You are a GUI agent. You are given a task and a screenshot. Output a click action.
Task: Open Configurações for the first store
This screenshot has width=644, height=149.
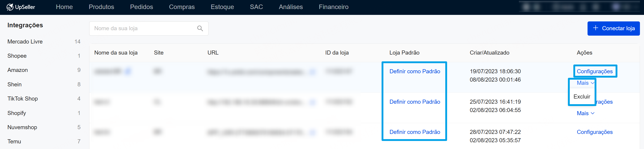[594, 71]
